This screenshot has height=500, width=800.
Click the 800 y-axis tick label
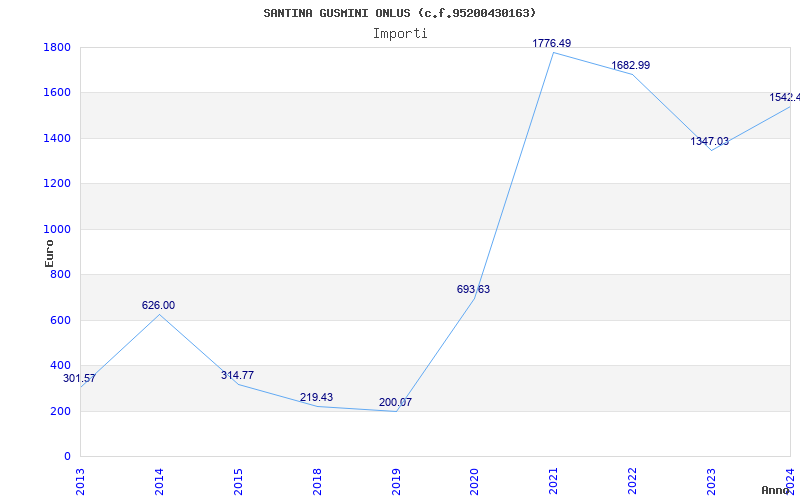pos(60,274)
